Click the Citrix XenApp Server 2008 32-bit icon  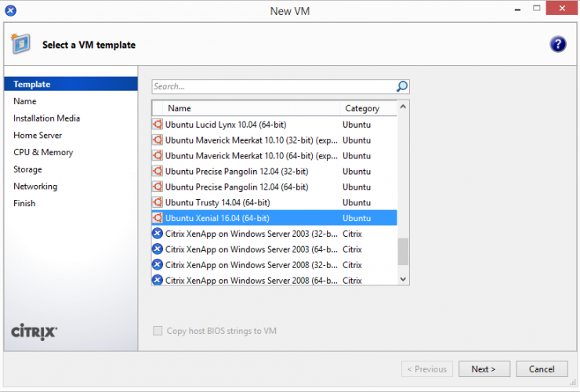coord(158,265)
